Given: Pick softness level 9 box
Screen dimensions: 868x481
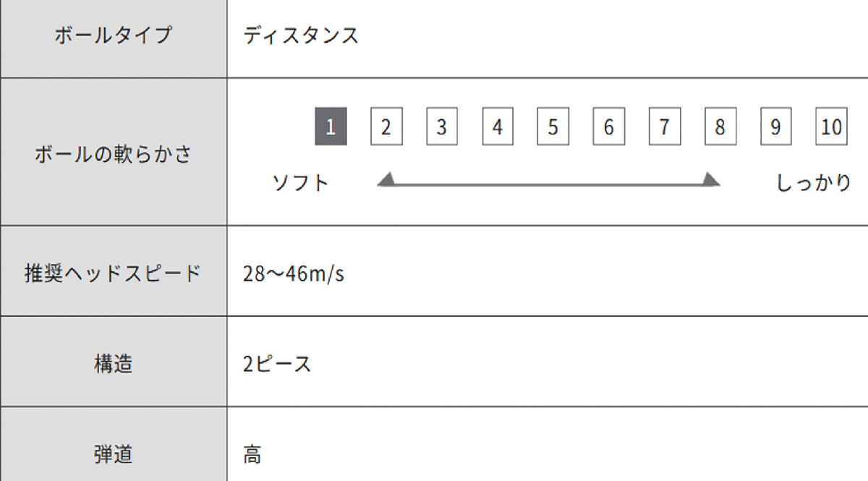Looking at the screenshot, I should coord(775,127).
